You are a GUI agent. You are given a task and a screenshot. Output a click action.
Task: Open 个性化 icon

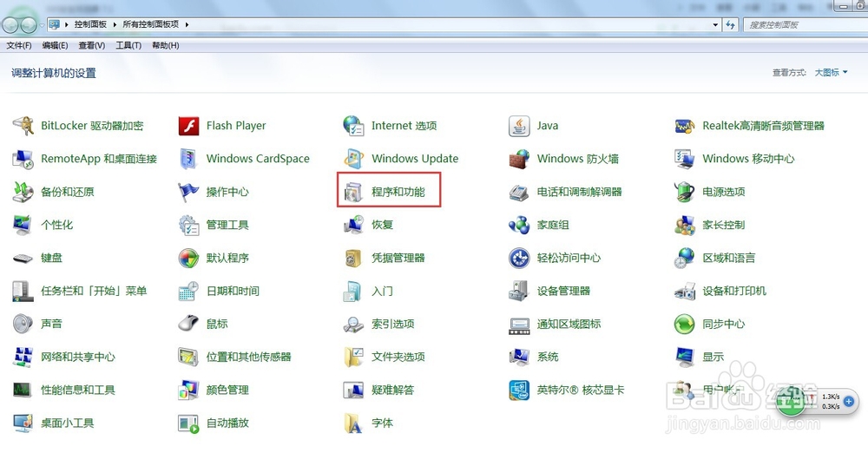pyautogui.click(x=23, y=226)
